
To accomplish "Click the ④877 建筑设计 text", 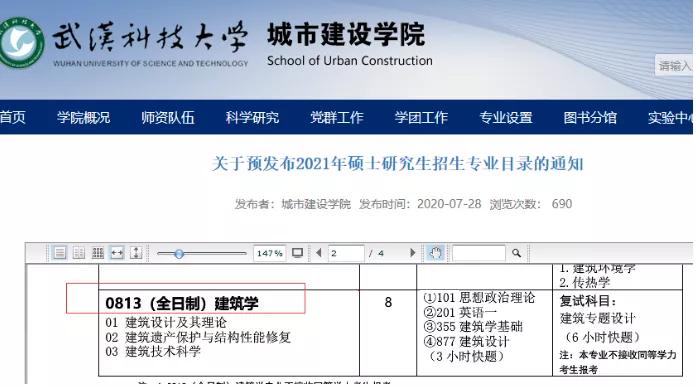I will pyautogui.click(x=466, y=342).
